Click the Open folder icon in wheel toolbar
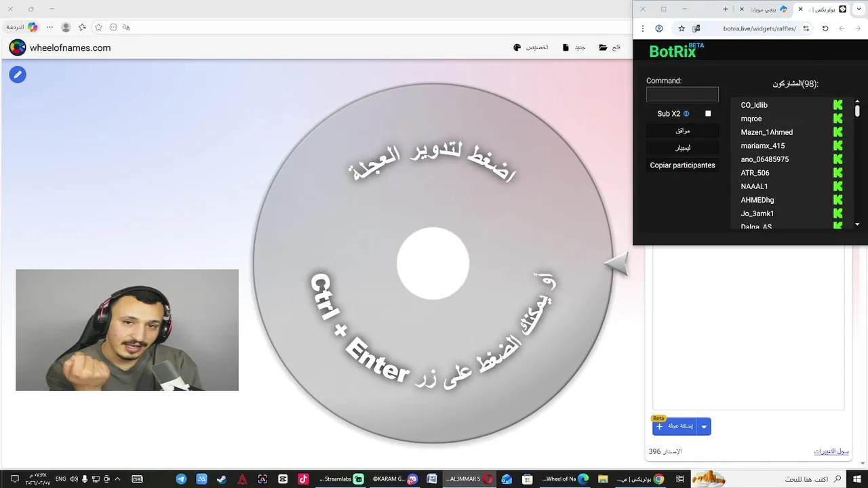Image resolution: width=868 pixels, height=488 pixels. point(603,47)
